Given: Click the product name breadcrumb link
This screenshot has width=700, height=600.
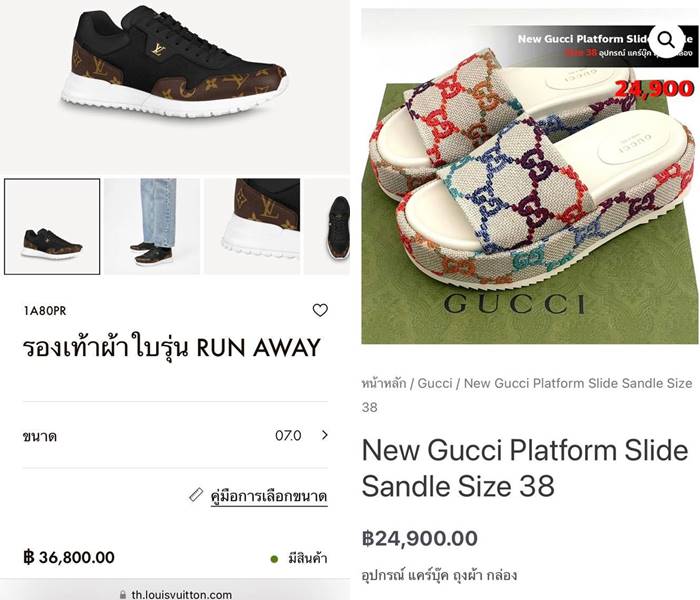Looking at the screenshot, I should click(x=578, y=383).
